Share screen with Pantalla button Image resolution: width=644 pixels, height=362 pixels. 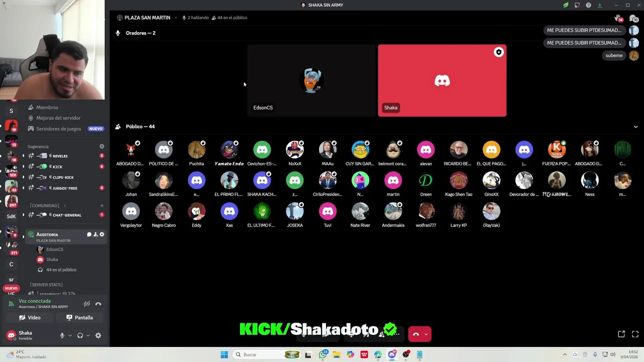79,318
